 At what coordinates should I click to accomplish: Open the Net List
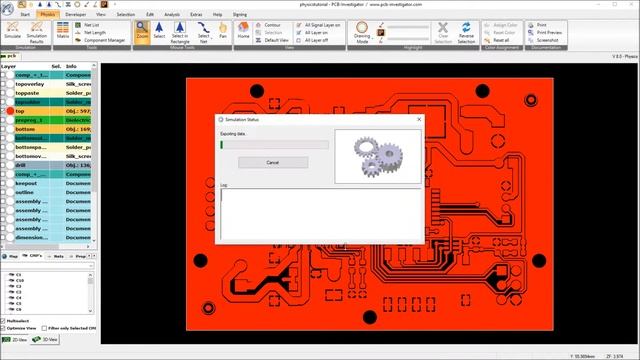click(87, 25)
